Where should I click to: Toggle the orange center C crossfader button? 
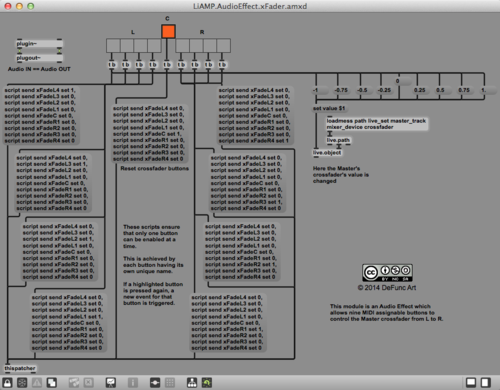click(168, 31)
